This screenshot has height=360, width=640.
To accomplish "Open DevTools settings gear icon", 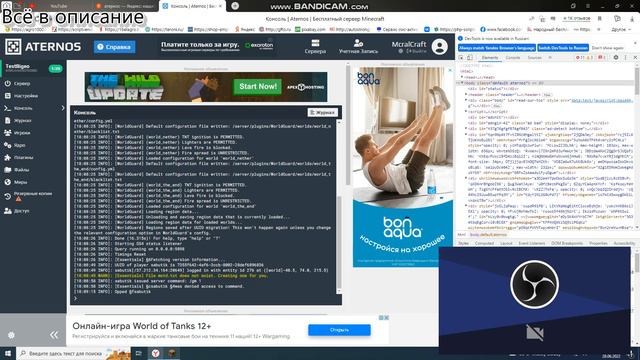I will click(x=616, y=58).
